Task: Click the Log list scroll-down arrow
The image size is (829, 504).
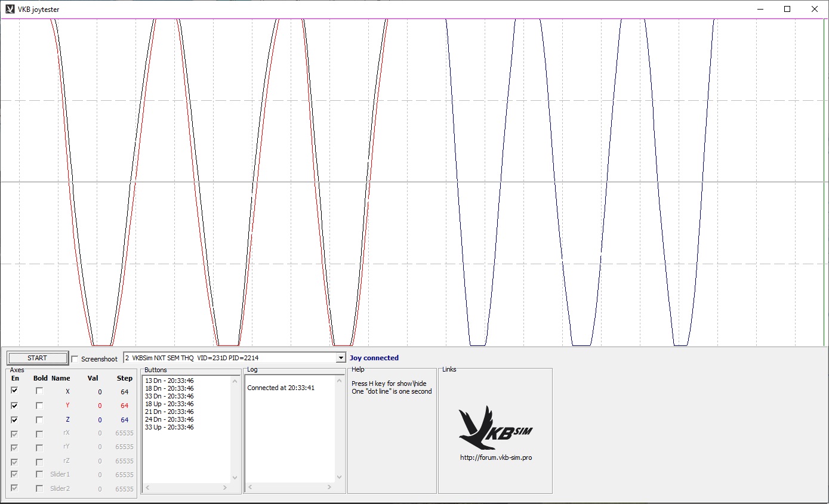Action: click(340, 477)
